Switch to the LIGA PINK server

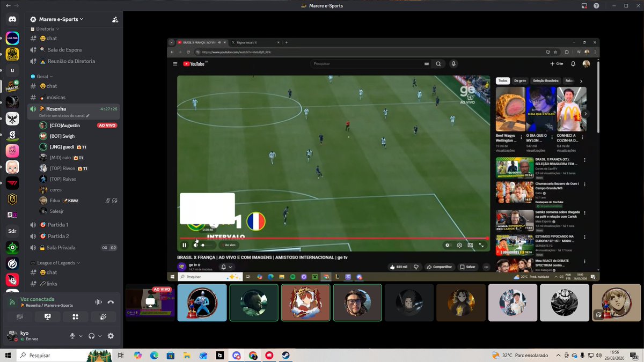pyautogui.click(x=12, y=39)
